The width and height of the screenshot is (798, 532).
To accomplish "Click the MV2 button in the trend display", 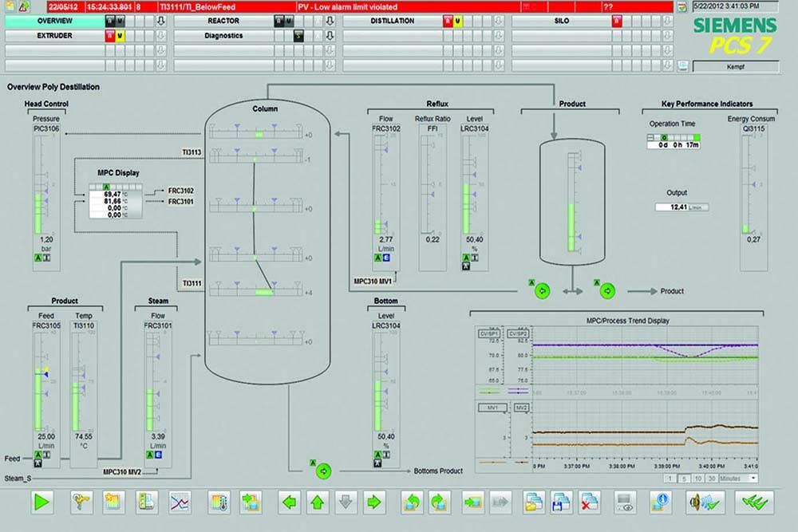I will coord(521,407).
